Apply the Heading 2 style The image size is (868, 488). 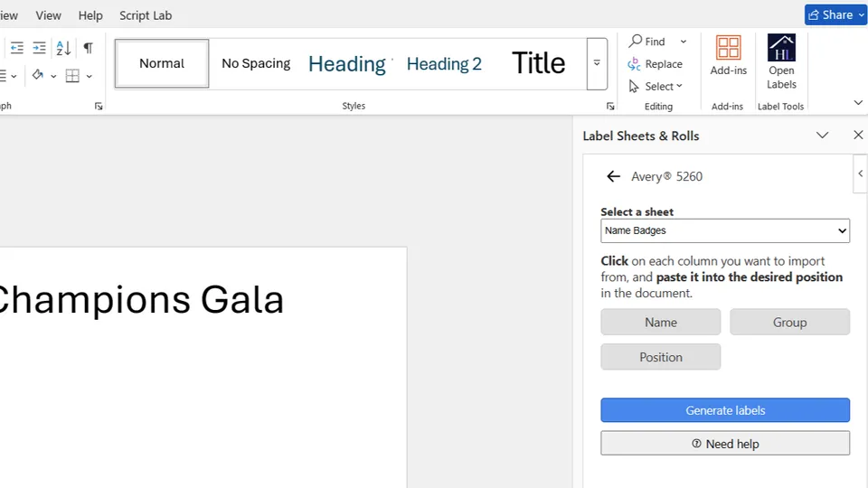pyautogui.click(x=444, y=63)
